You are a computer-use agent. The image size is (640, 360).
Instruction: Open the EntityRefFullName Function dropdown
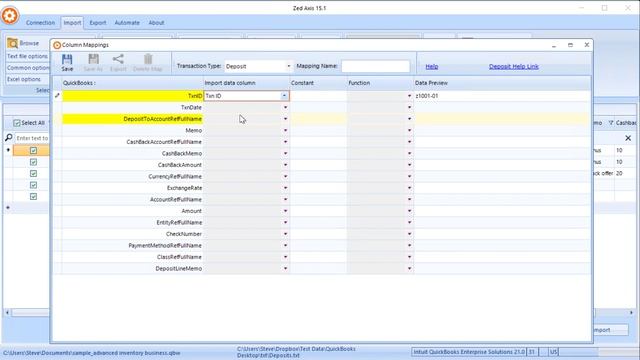[409, 222]
